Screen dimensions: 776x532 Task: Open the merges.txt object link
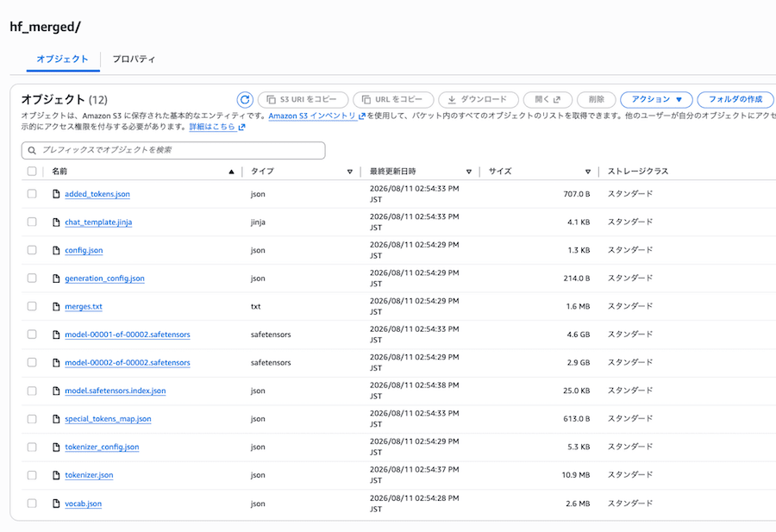click(84, 307)
